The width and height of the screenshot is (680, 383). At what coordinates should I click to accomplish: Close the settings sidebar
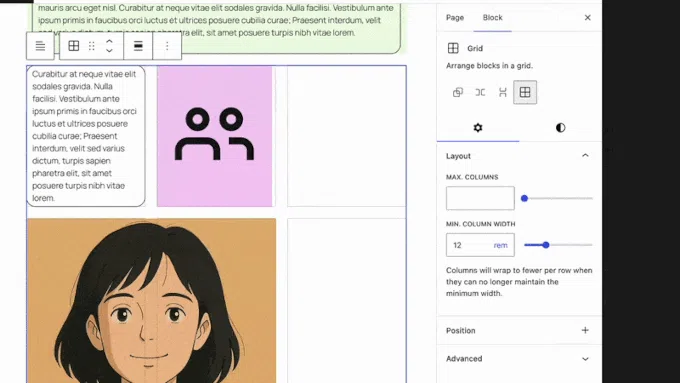tap(588, 18)
